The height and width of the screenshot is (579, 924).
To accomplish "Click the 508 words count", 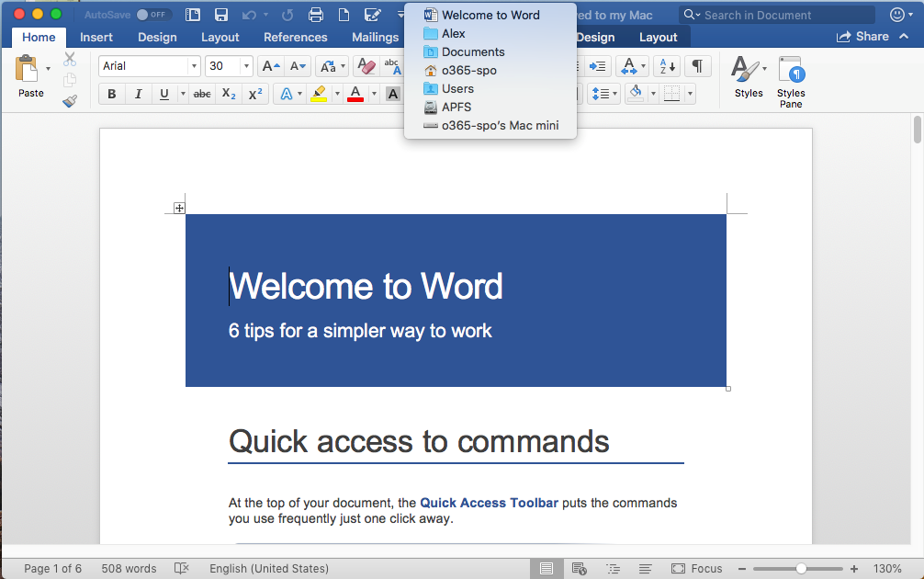I will pyautogui.click(x=130, y=568).
